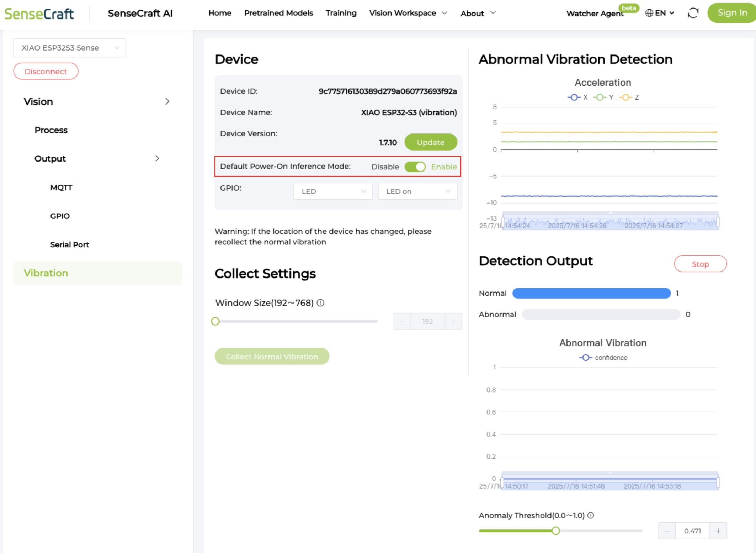
Task: Click the Disable label beside toggle
Action: tap(385, 167)
